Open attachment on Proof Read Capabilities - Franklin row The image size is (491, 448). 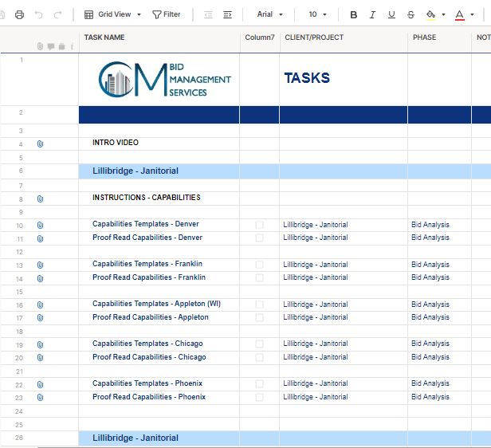point(40,279)
